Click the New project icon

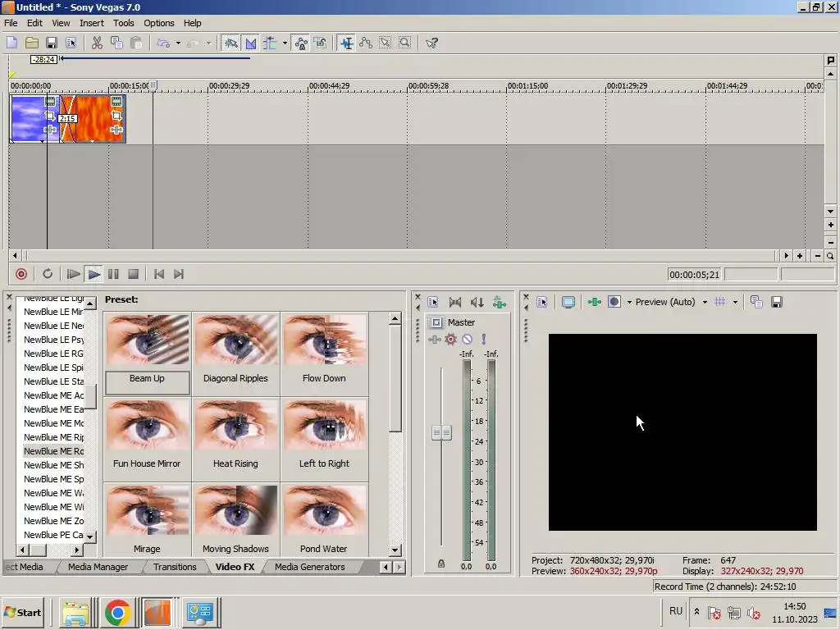(11, 43)
